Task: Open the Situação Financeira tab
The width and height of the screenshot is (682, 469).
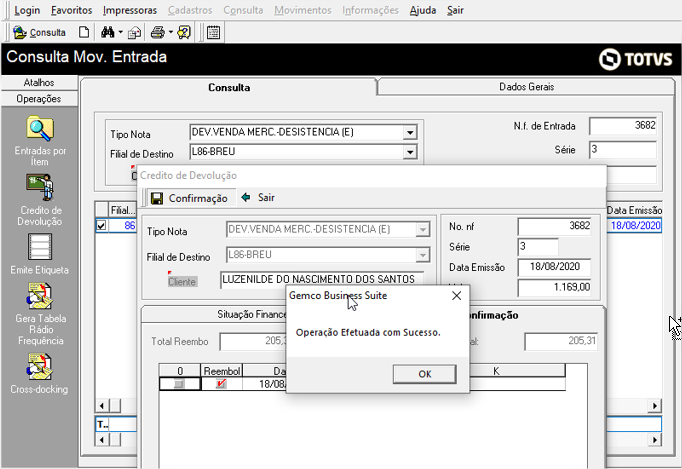Action: tap(251, 315)
